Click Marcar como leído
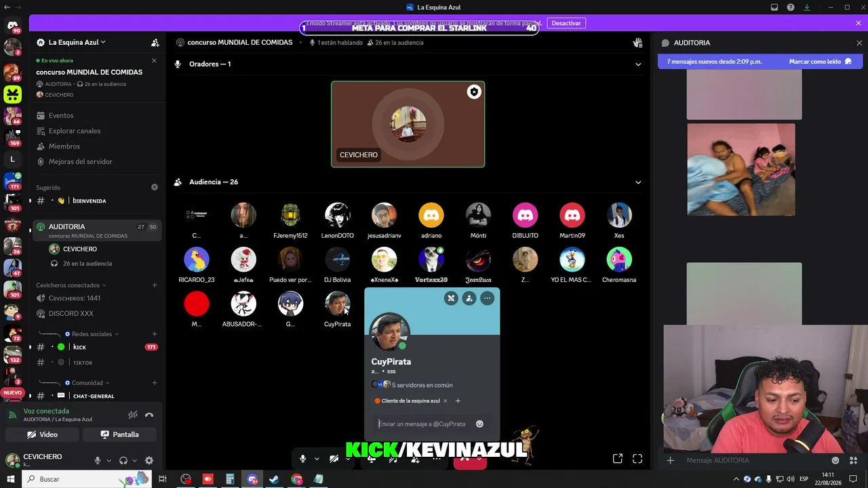868x488 pixels. pos(820,62)
